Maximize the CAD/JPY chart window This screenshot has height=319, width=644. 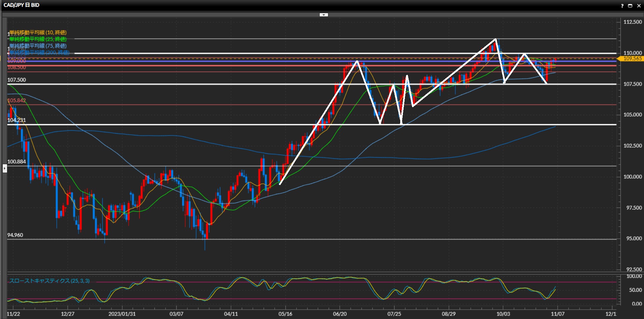[630, 6]
